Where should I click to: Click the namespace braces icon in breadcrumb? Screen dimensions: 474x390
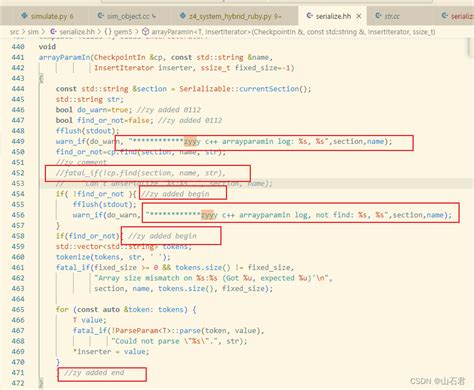point(108,32)
